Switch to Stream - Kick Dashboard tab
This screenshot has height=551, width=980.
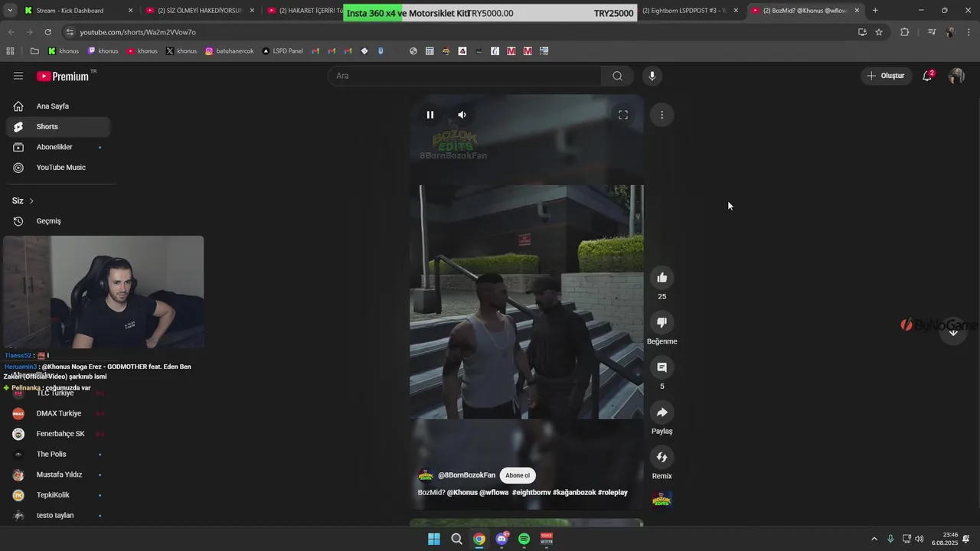click(x=79, y=11)
